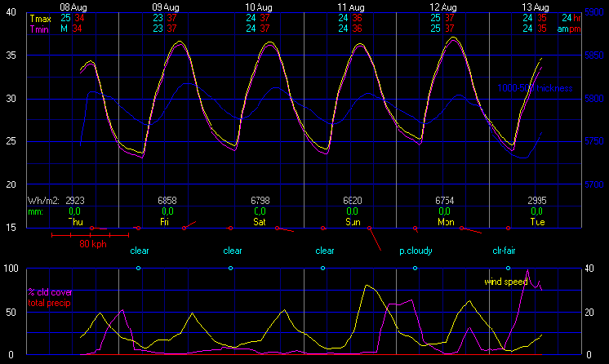Click the Sun day label

click(353, 222)
